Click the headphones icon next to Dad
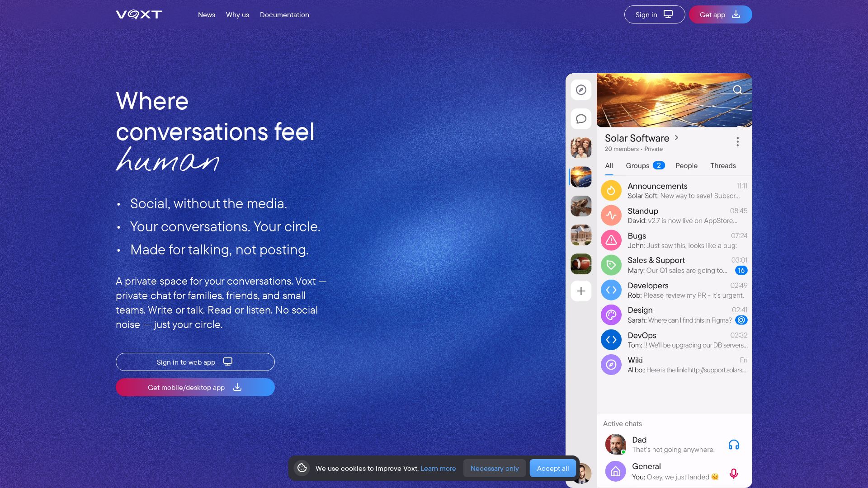The image size is (868, 488). coord(734,445)
